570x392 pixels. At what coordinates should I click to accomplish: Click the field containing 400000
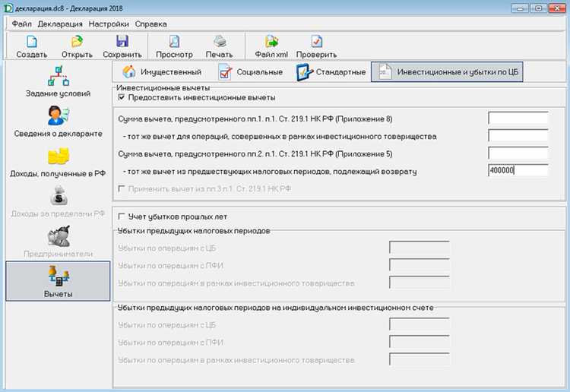(518, 171)
